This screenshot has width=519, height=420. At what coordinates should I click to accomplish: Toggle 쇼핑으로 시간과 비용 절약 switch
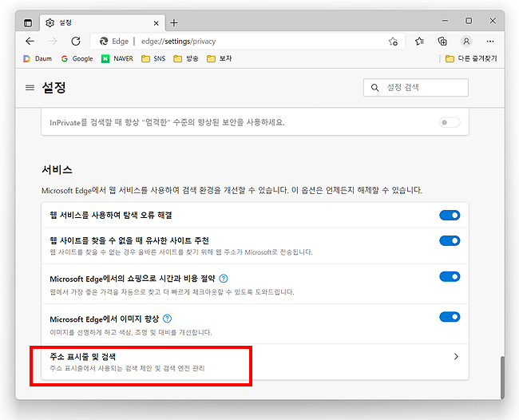click(x=450, y=276)
